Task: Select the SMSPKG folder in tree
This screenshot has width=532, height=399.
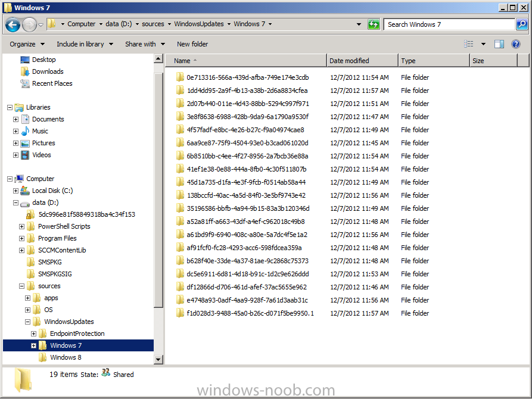Action: click(x=50, y=262)
